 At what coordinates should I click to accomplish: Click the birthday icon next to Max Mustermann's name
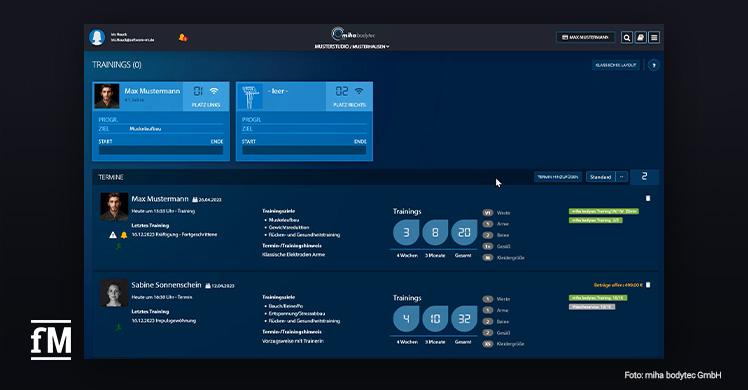point(195,199)
